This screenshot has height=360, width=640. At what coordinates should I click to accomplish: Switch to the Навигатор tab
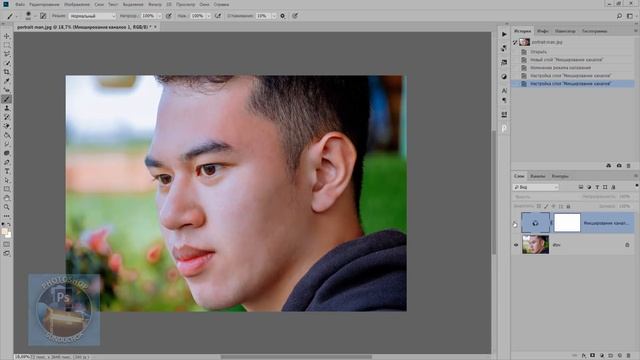point(565,31)
